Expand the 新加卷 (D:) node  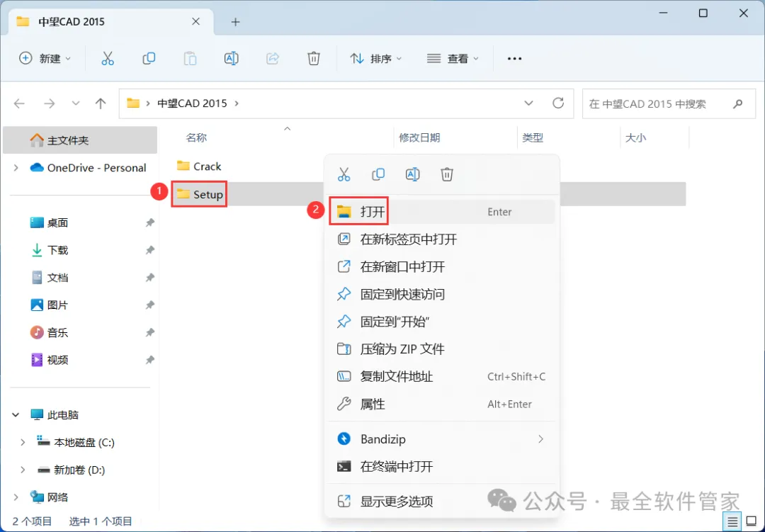pos(23,470)
